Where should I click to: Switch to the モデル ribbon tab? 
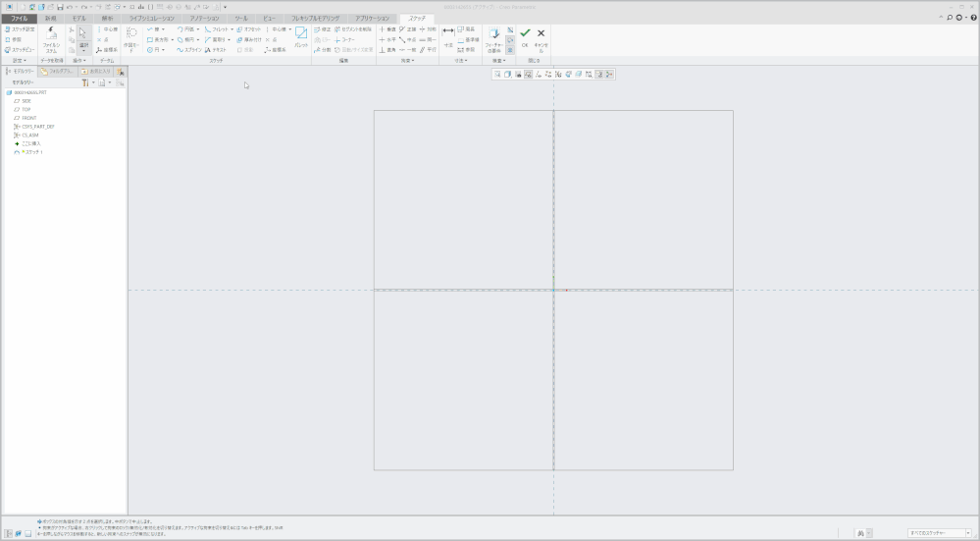[78, 19]
